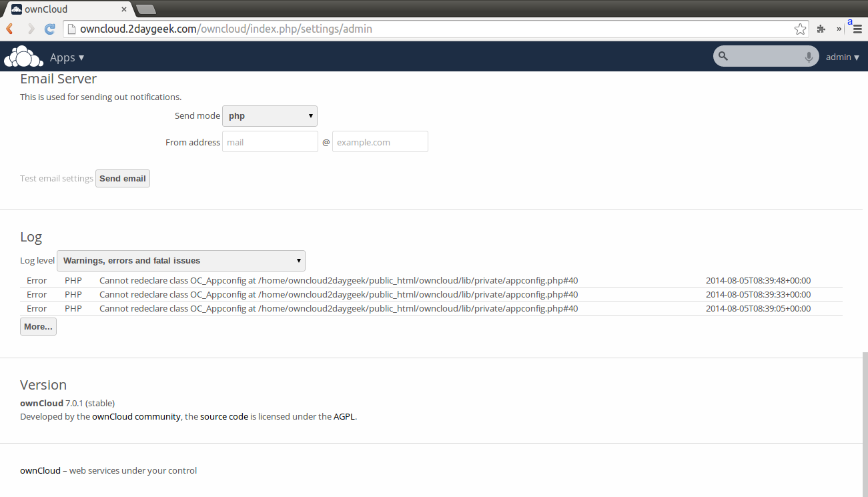Select the ownCloud browser tab
868x497 pixels.
[x=69, y=9]
